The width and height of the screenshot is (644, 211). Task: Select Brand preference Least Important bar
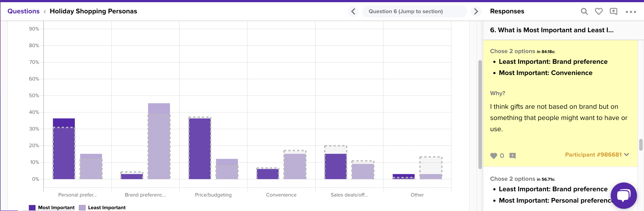pyautogui.click(x=159, y=141)
